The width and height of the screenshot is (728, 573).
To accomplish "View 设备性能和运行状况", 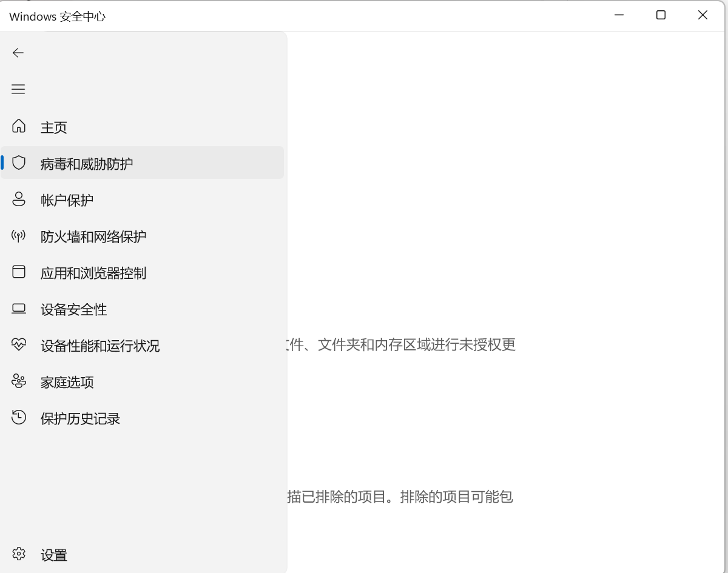I will [143, 346].
